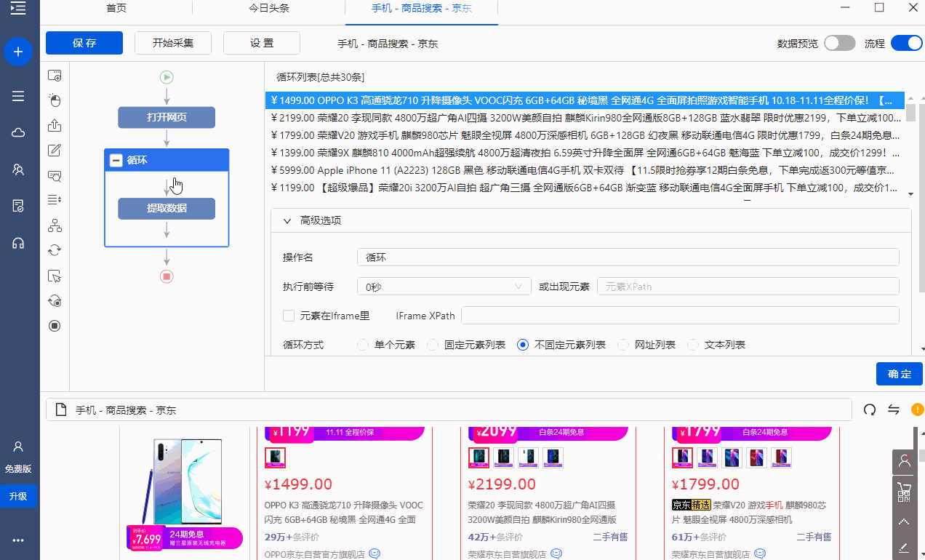Click 二手有售 link under 荣耀20 product

609,537
